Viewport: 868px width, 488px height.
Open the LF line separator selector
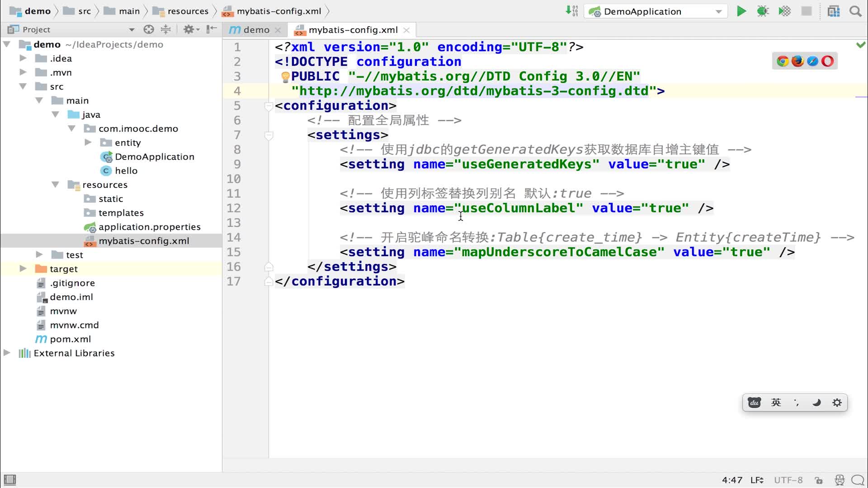[757, 480]
